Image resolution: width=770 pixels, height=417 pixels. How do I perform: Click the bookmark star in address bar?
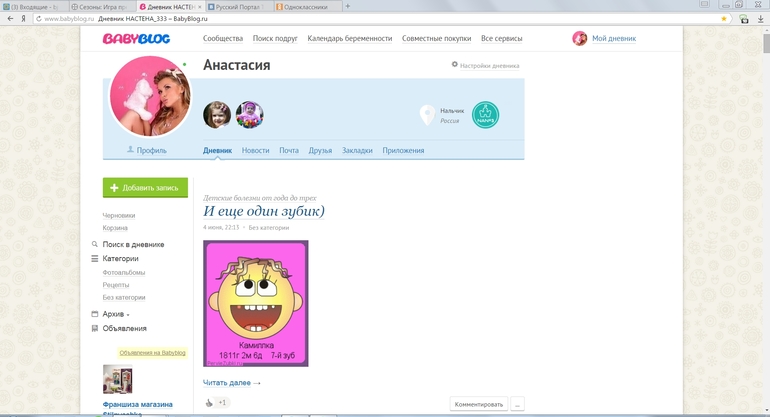[x=724, y=19]
